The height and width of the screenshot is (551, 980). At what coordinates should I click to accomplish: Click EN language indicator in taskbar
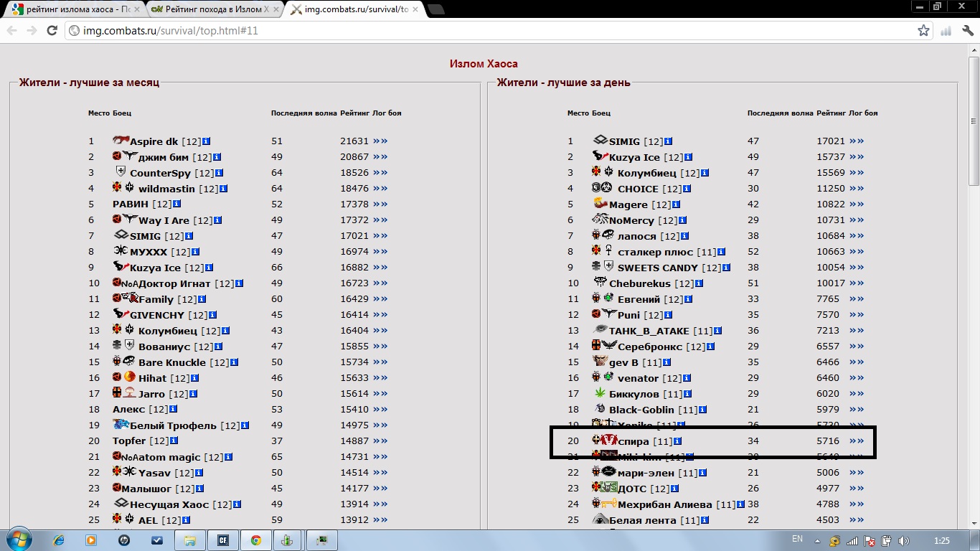pos(797,539)
